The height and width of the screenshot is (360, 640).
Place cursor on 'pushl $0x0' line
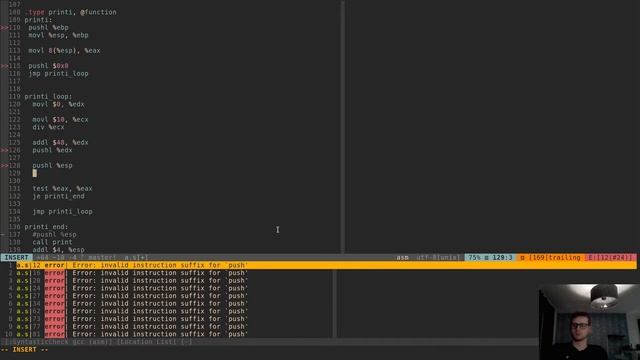(x=49, y=66)
